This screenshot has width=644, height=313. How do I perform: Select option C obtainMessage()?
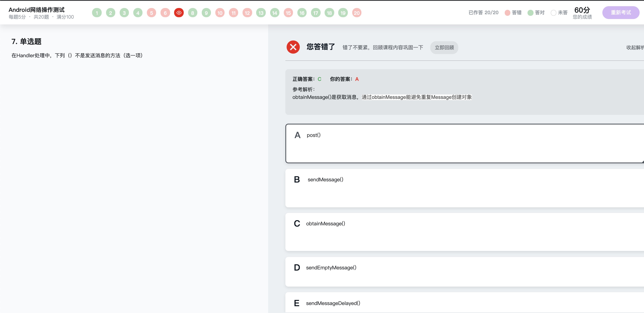465,232
